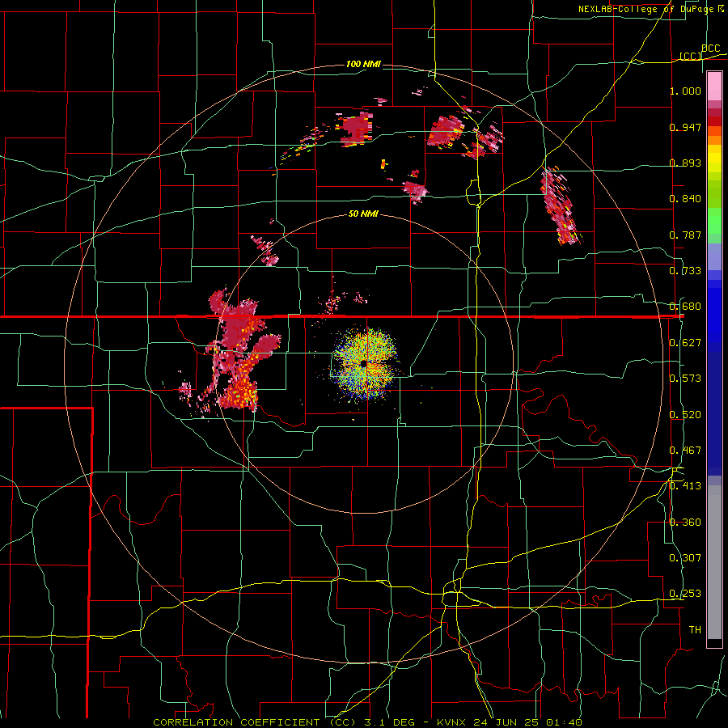
Task: Click the 1.000 scale value
Action: [x=685, y=91]
